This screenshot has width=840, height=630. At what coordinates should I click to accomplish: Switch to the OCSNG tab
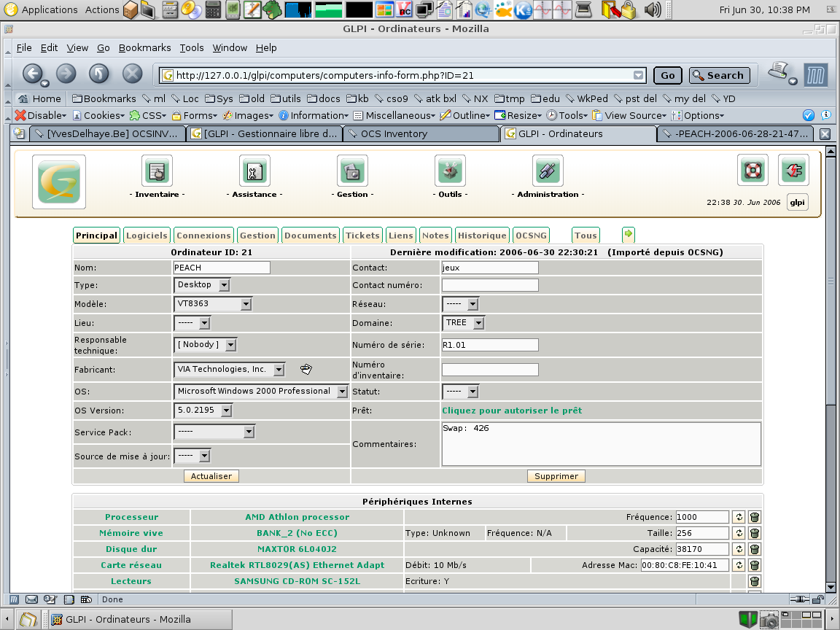pos(532,236)
